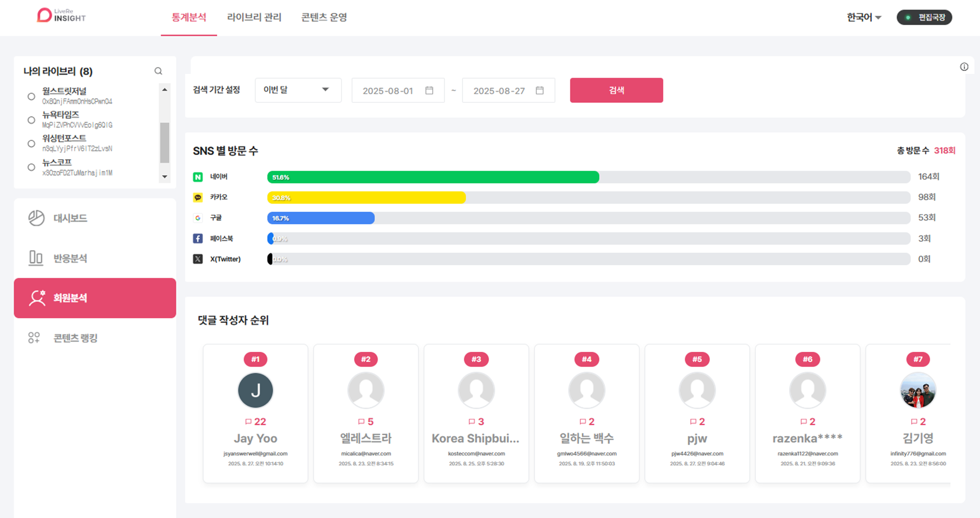980x518 pixels.
Task: Click library list scroll up arrow
Action: point(165,90)
